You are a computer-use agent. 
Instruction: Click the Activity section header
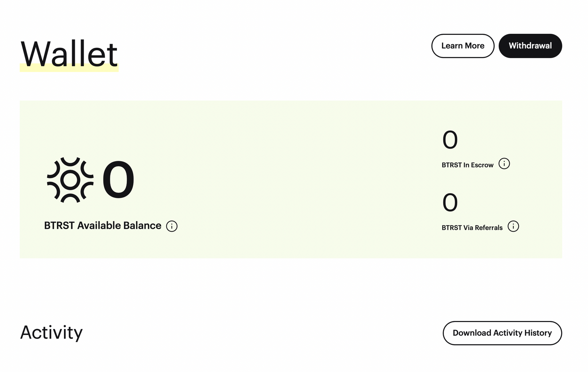point(52,333)
